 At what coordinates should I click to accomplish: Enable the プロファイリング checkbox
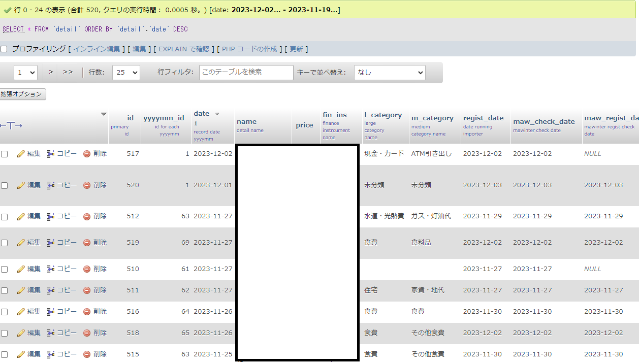[5, 49]
